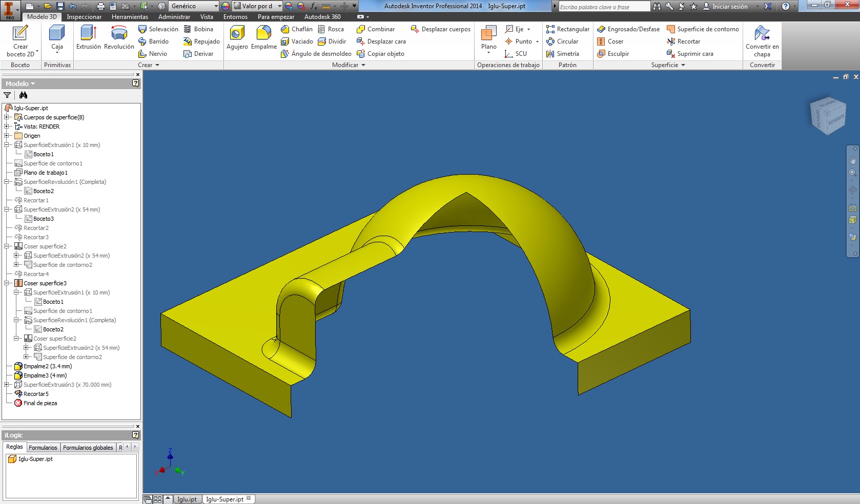Expand Cuerpos de superficie(8) node
Image resolution: width=860 pixels, height=504 pixels.
click(7, 117)
